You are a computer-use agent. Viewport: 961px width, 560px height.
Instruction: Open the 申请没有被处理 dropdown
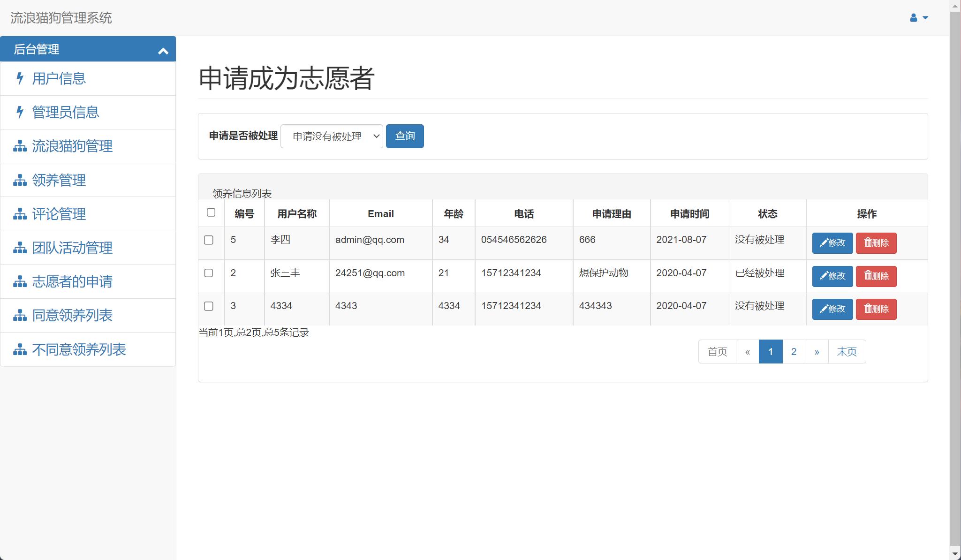coord(331,136)
